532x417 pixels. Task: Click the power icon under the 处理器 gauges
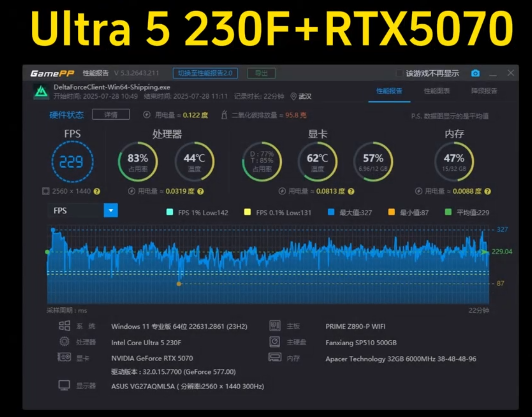(x=131, y=191)
